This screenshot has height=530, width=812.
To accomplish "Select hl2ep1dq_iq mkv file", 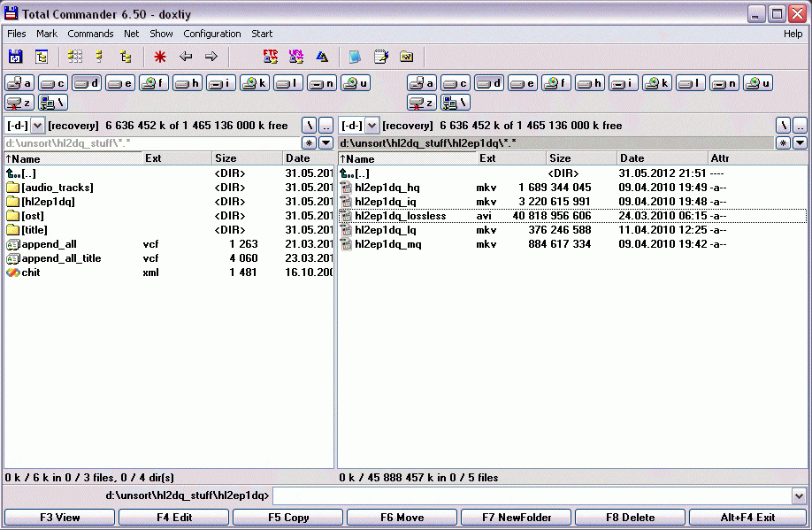I will 572,202.
